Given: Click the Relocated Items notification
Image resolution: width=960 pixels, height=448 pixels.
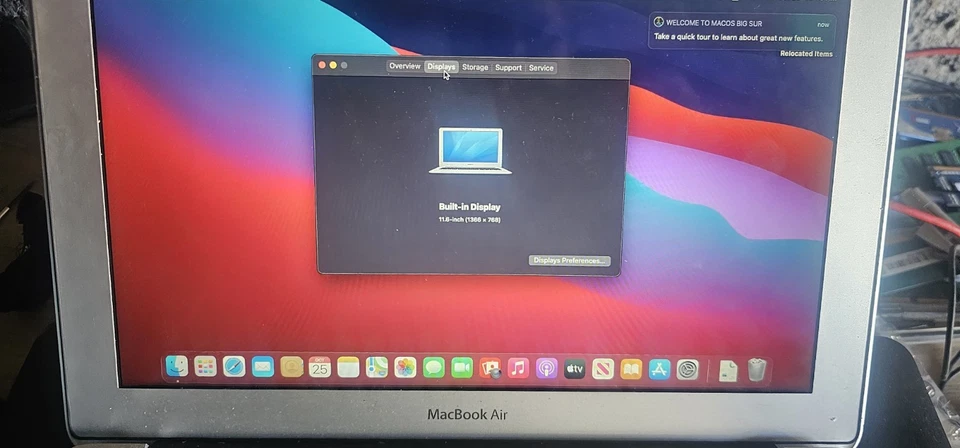Looking at the screenshot, I should [806, 54].
